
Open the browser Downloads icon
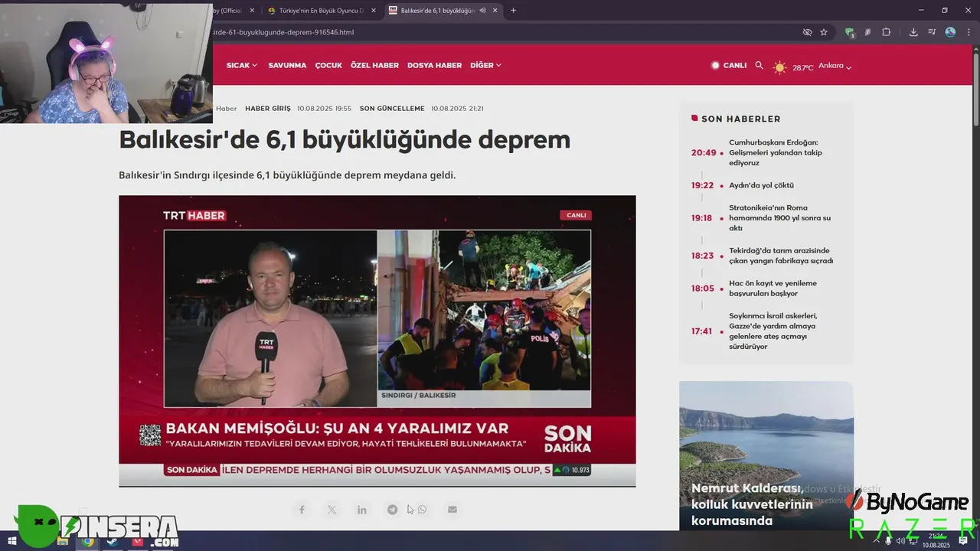click(913, 32)
